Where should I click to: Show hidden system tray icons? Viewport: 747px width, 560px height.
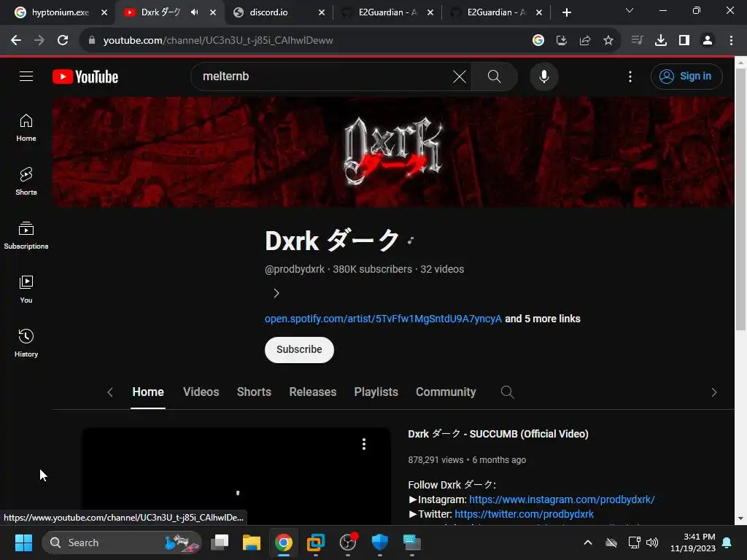point(588,542)
